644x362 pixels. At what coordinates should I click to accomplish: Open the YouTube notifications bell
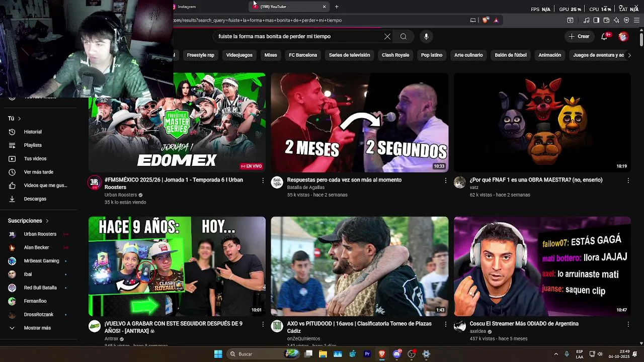[604, 36]
